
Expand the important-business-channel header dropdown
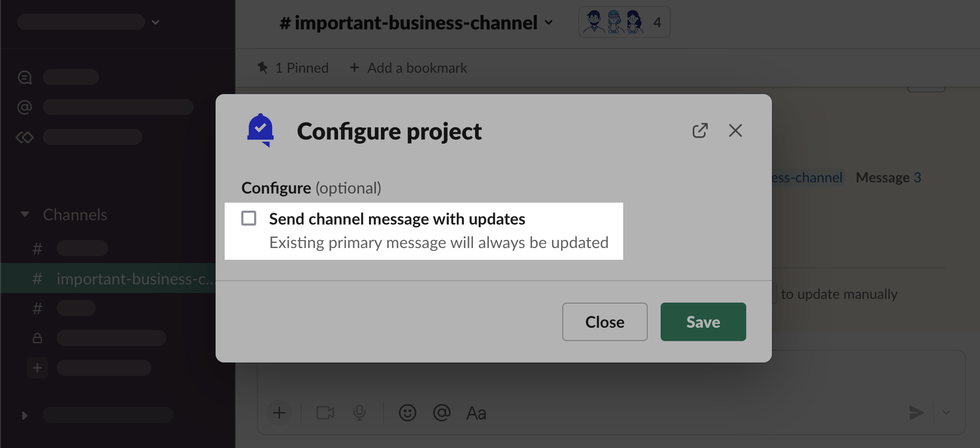549,22
